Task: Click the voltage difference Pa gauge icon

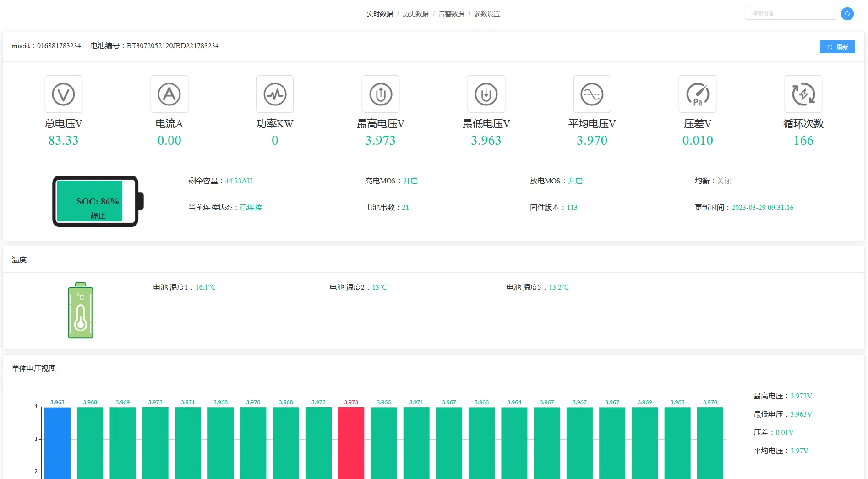Action: [698, 94]
